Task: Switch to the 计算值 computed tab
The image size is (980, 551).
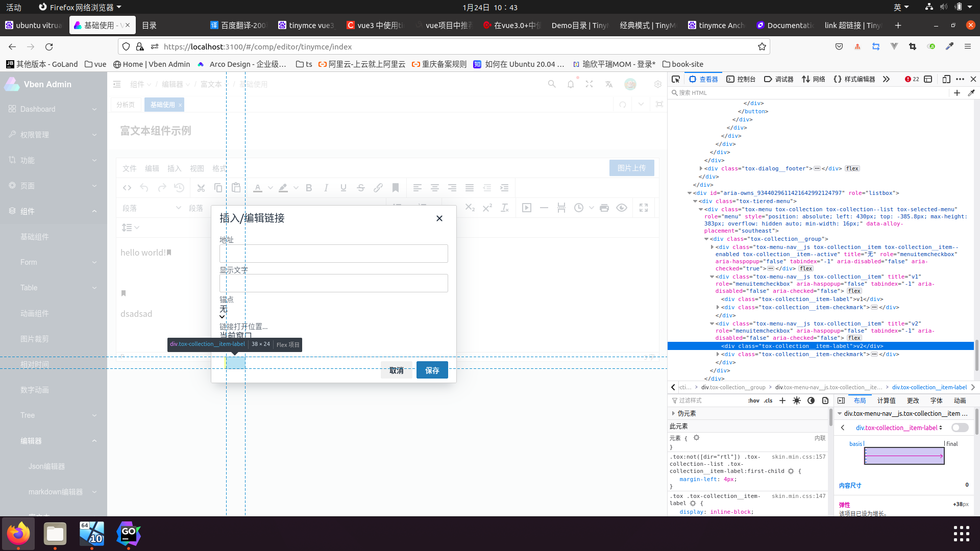Action: pyautogui.click(x=886, y=400)
